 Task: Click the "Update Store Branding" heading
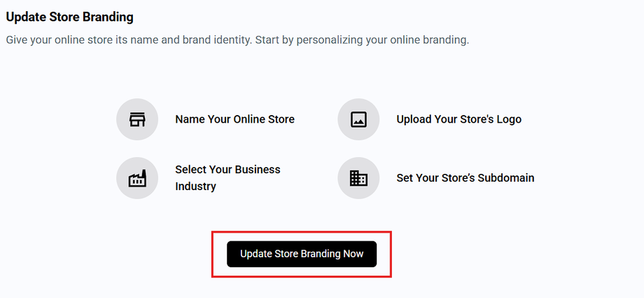click(x=69, y=16)
